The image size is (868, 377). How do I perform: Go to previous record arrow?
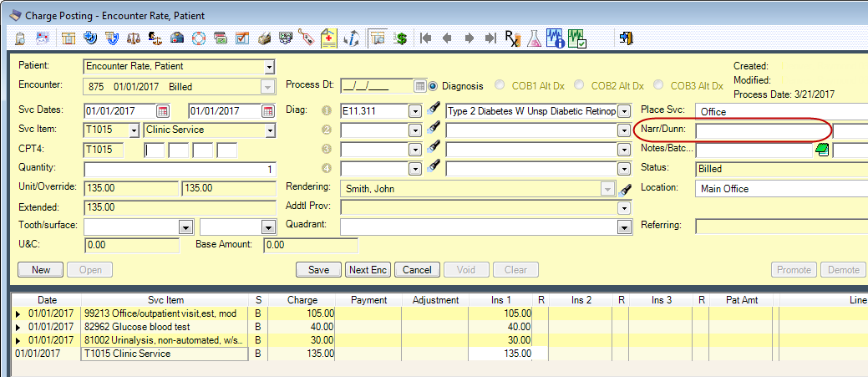pyautogui.click(x=447, y=38)
